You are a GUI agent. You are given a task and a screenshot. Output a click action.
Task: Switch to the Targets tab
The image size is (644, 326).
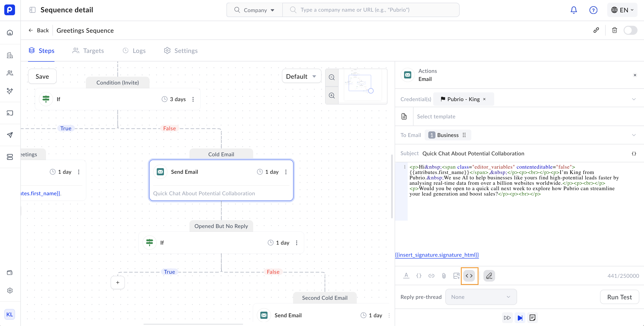click(x=88, y=51)
